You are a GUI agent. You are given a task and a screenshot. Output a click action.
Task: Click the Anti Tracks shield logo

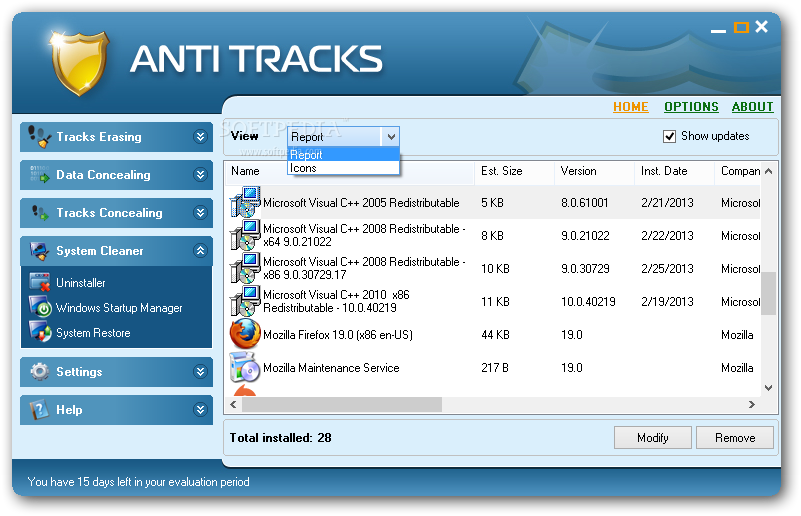(x=79, y=63)
